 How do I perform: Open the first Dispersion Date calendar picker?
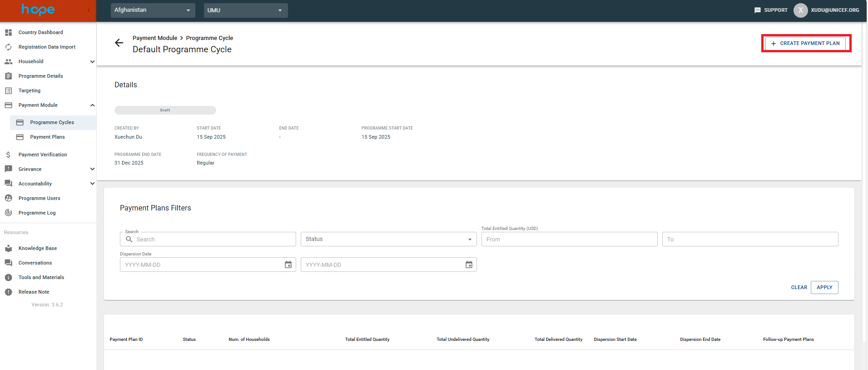pos(288,265)
